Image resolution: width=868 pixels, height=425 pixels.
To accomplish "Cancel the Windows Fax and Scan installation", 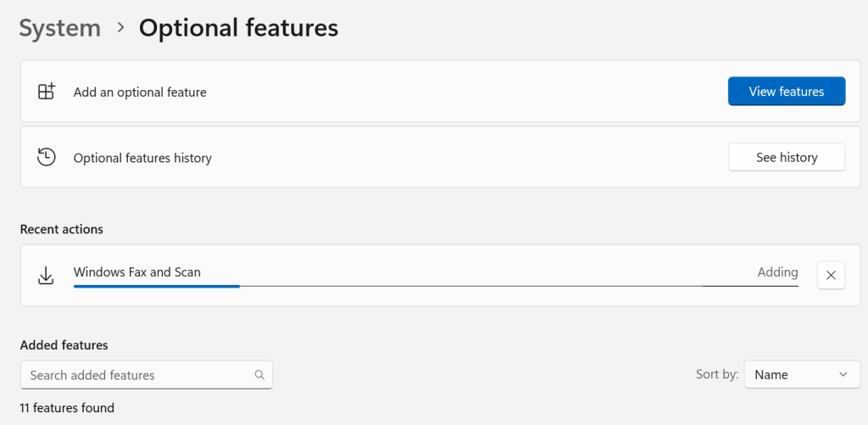I will tap(831, 275).
